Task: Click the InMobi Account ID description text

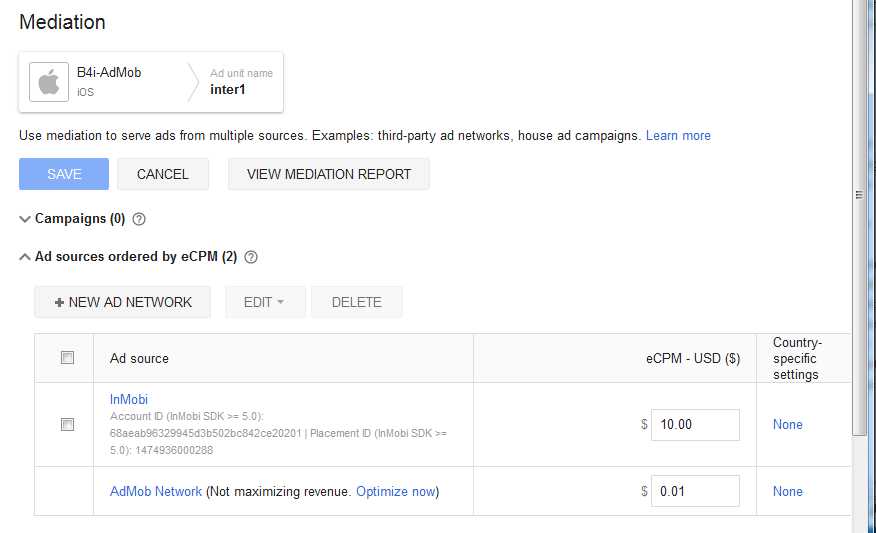Action: 278,433
